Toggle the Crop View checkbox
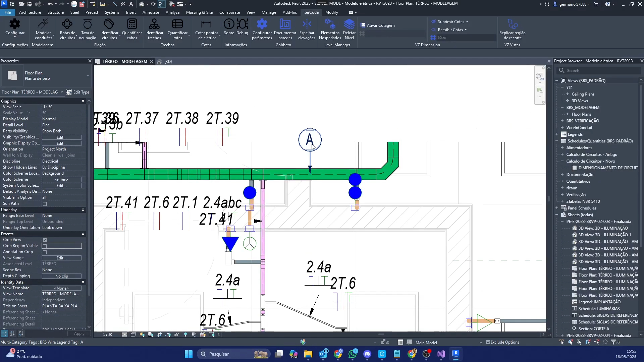644x362 pixels. pyautogui.click(x=45, y=240)
